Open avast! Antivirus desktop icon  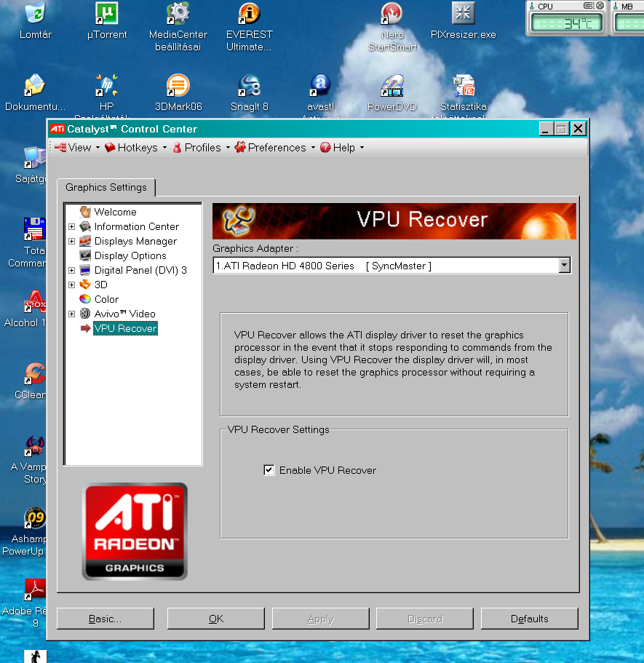point(321,85)
